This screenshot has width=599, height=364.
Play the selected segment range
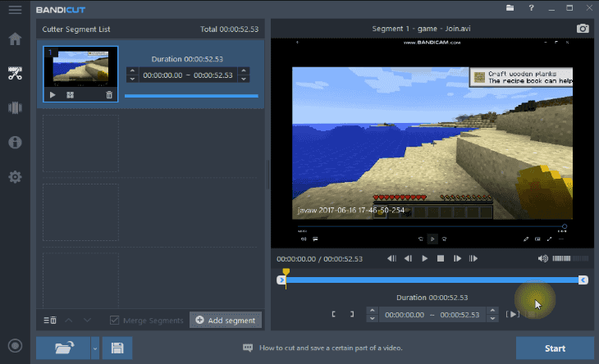pos(513,314)
